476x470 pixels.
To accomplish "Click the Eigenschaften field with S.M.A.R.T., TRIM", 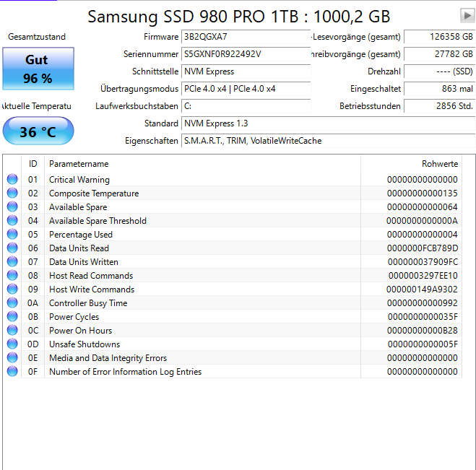I will pos(329,141).
